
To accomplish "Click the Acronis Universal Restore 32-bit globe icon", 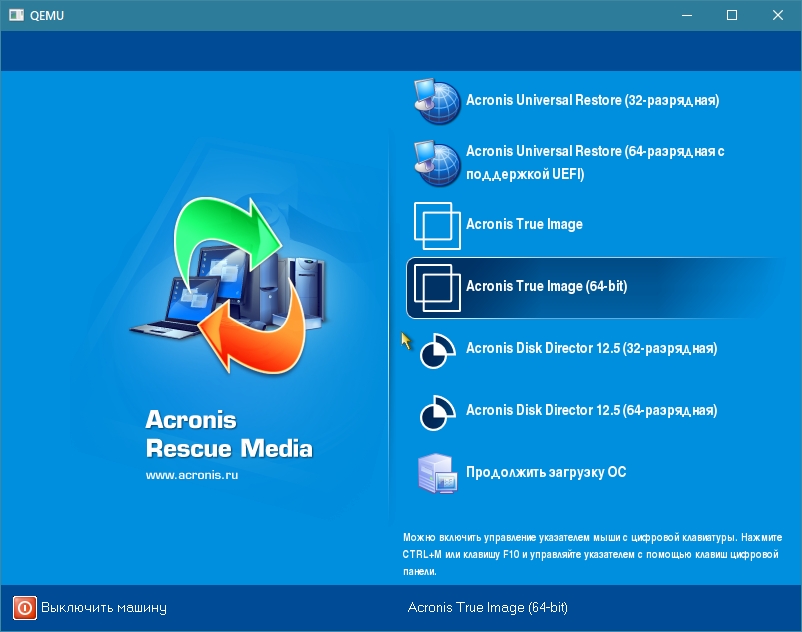I will pyautogui.click(x=437, y=101).
